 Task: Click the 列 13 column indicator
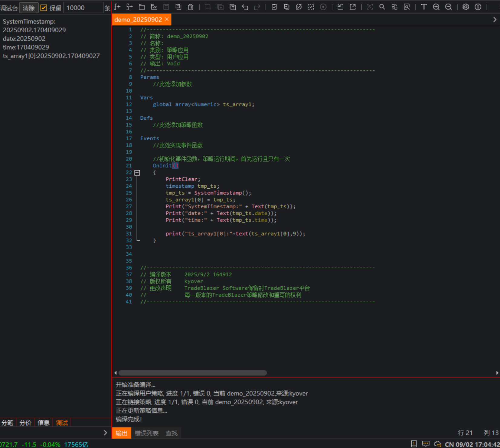coord(491,433)
